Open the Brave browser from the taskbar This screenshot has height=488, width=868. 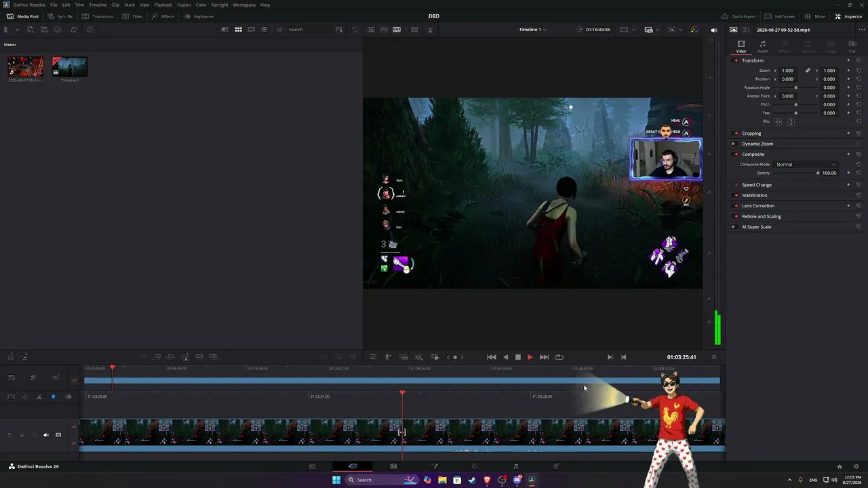487,480
